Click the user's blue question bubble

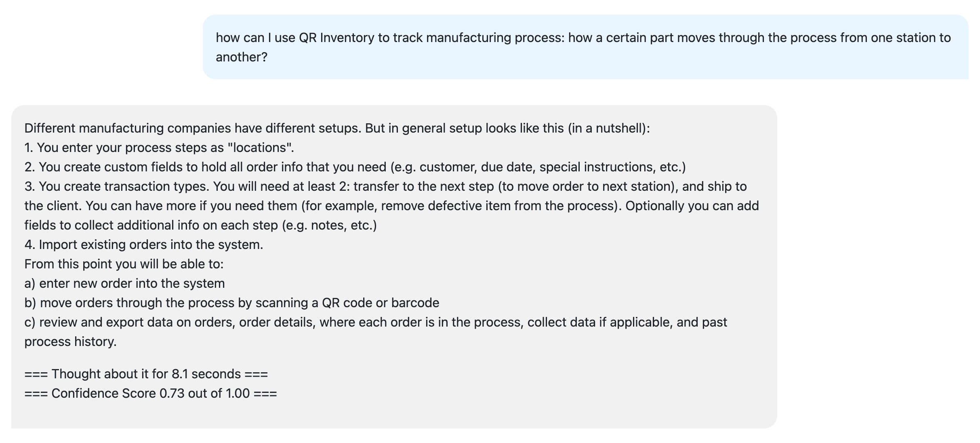[585, 47]
